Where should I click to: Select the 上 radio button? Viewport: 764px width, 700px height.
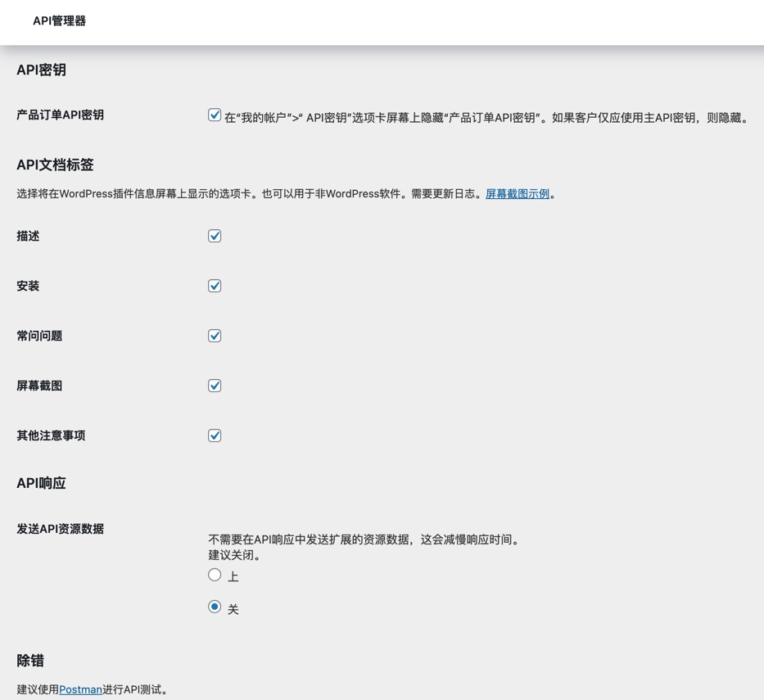[215, 575]
